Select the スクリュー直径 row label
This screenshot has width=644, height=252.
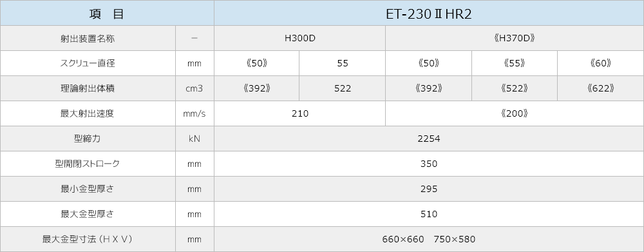[88, 63]
